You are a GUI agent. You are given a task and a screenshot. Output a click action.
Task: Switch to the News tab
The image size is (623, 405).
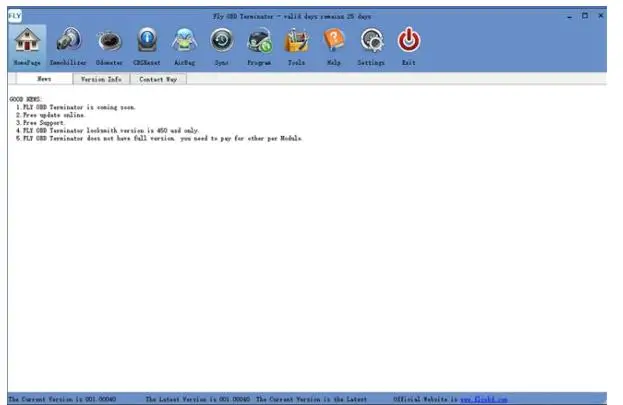pos(44,79)
